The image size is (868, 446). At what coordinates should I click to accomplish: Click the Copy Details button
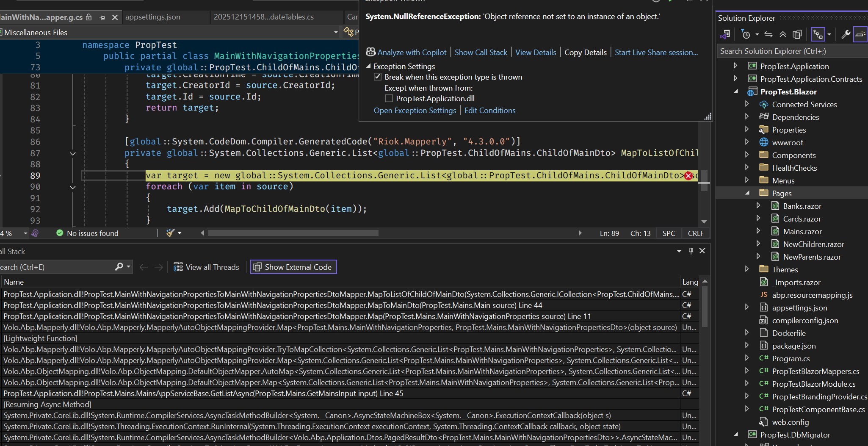click(585, 53)
